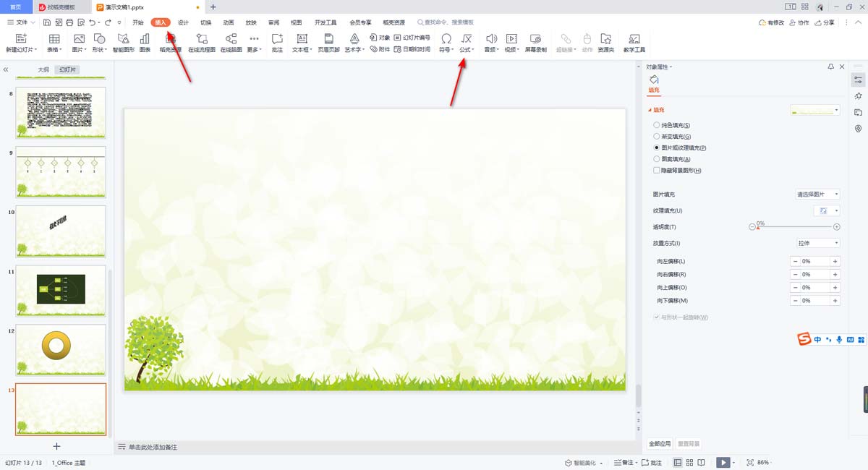Select the slide 12 gold ring thumbnail
868x470 pixels.
[61, 350]
